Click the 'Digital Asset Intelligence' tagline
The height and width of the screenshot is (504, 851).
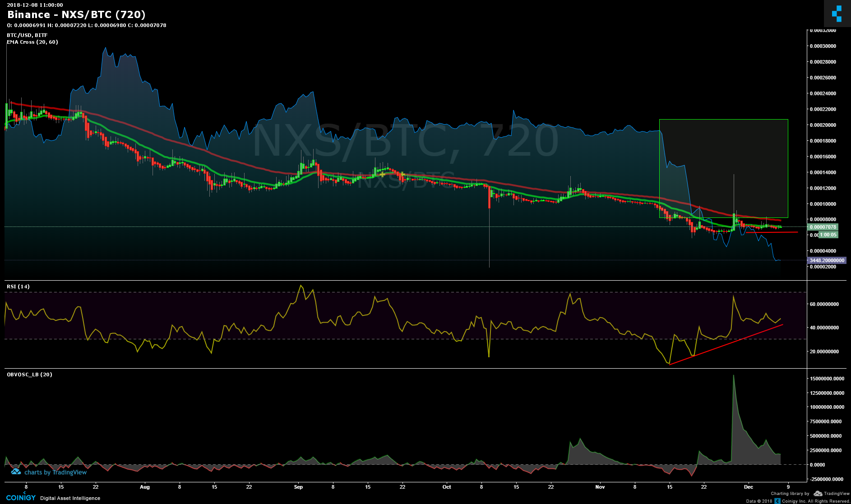pos(70,498)
